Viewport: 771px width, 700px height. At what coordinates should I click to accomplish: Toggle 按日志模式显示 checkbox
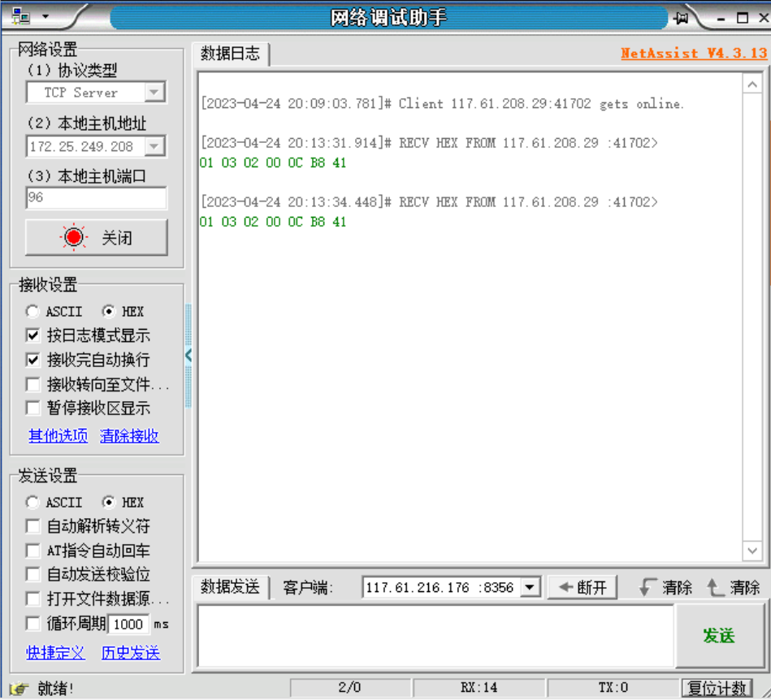pyautogui.click(x=33, y=335)
